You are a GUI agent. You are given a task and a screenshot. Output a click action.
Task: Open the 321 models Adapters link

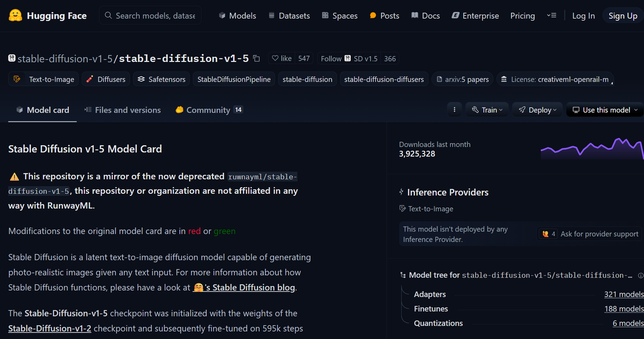[x=624, y=294]
